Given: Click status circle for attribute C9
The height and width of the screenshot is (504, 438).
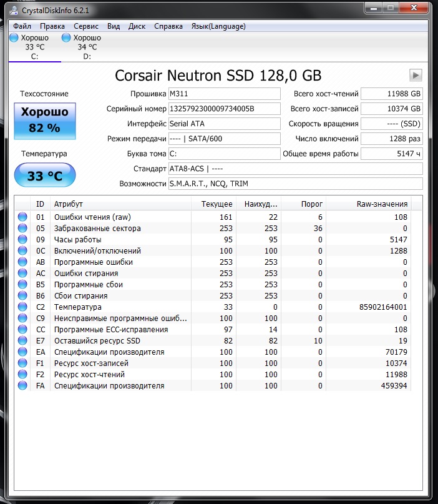Looking at the screenshot, I should pos(22,318).
